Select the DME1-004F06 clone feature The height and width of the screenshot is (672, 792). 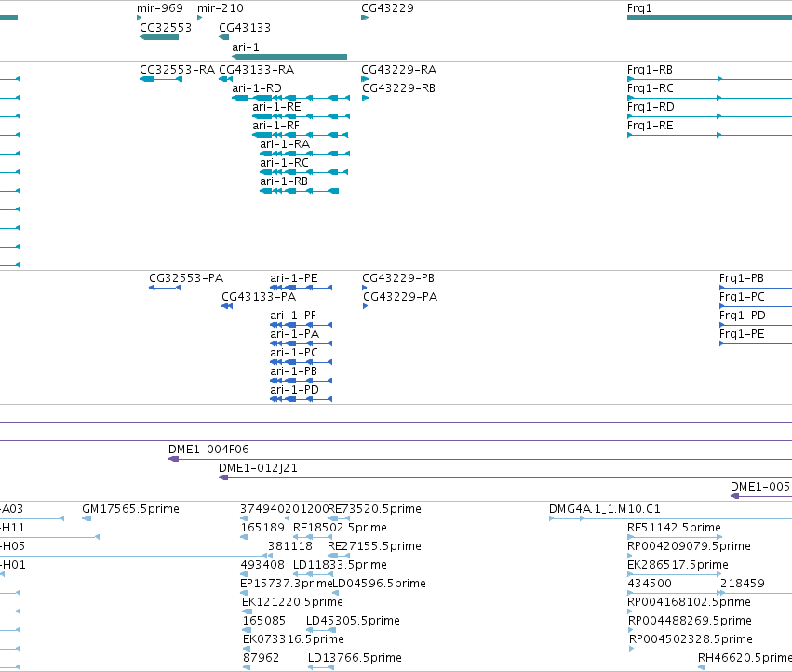(480, 459)
